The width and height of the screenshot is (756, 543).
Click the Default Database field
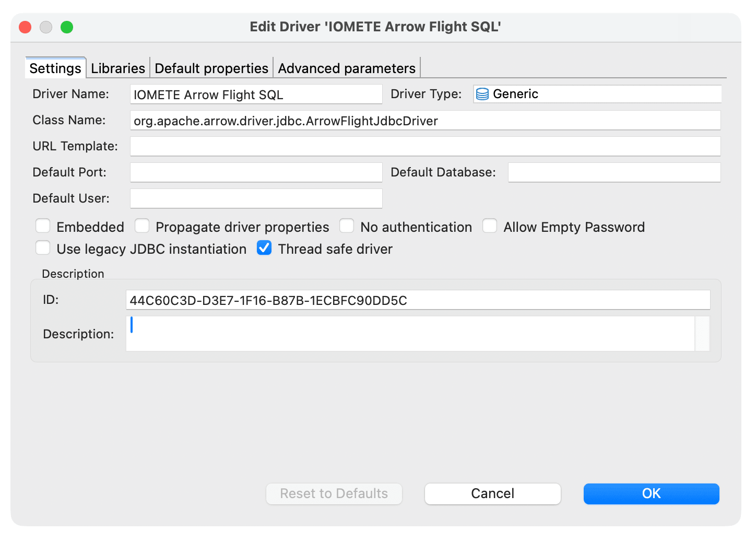click(615, 173)
